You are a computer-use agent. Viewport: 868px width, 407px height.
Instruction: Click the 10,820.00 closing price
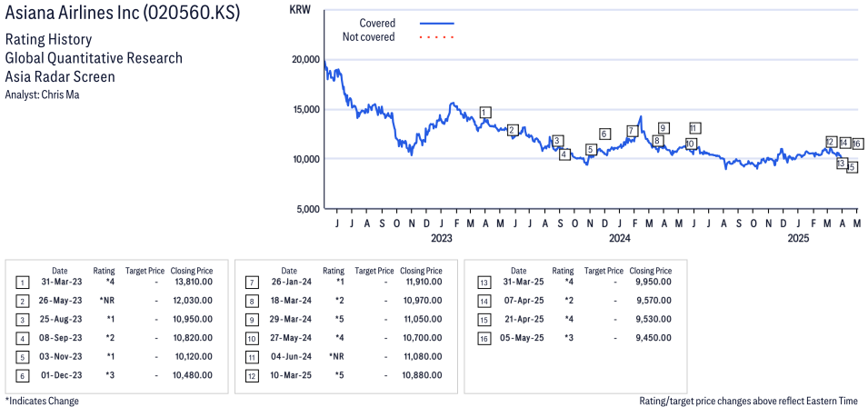(x=194, y=339)
